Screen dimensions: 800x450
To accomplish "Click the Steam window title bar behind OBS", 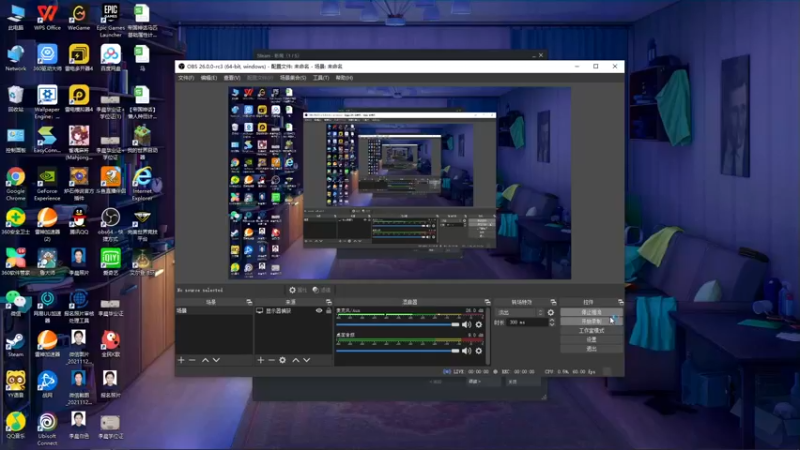I will click(401, 55).
